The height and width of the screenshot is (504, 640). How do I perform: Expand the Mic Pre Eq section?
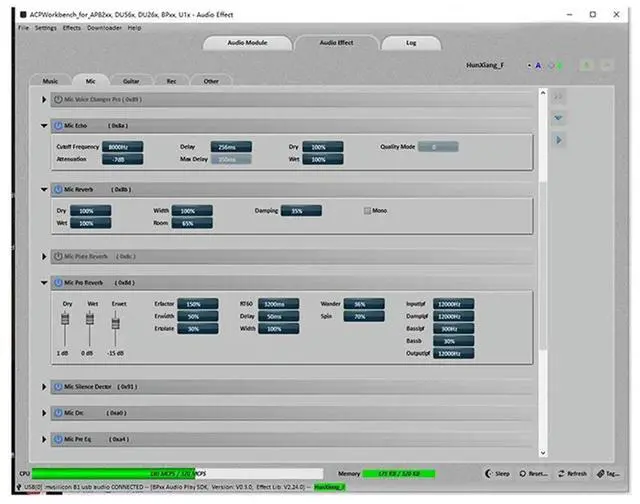pyautogui.click(x=44, y=439)
